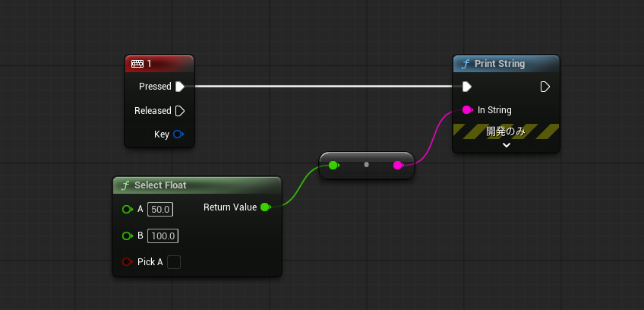The image size is (644, 310).
Task: Click the green A float input pin
Action: coord(127,210)
